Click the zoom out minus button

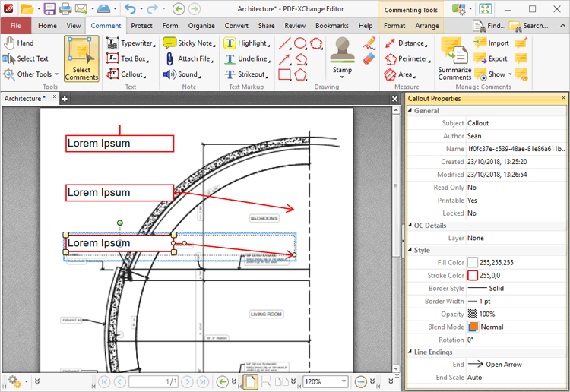(x=360, y=382)
